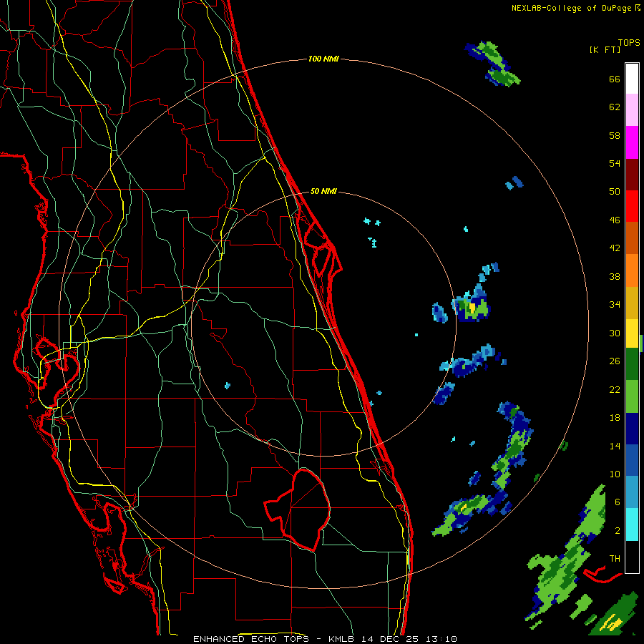
Task: Click the 58 legend value
Action: [x=615, y=135]
